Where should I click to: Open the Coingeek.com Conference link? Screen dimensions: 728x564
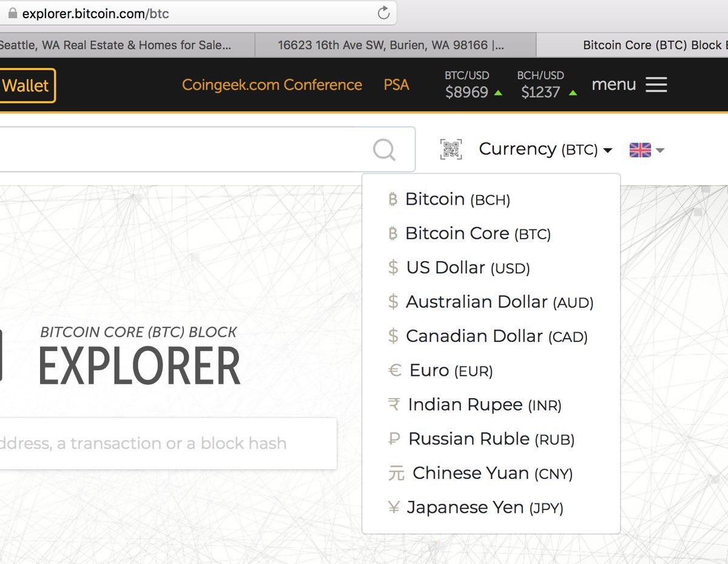click(272, 84)
